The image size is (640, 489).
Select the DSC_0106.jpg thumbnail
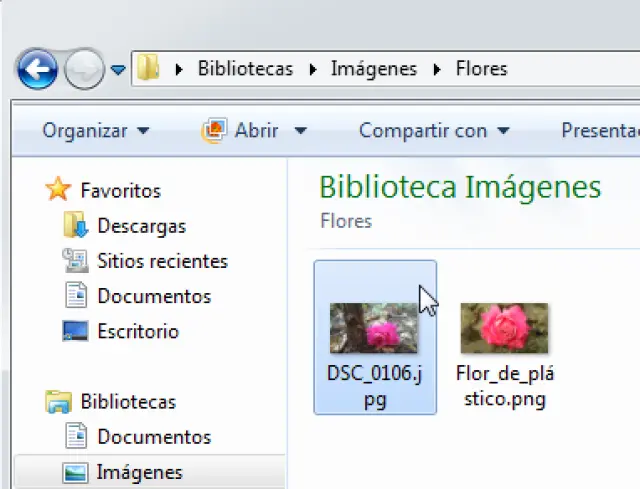375,328
